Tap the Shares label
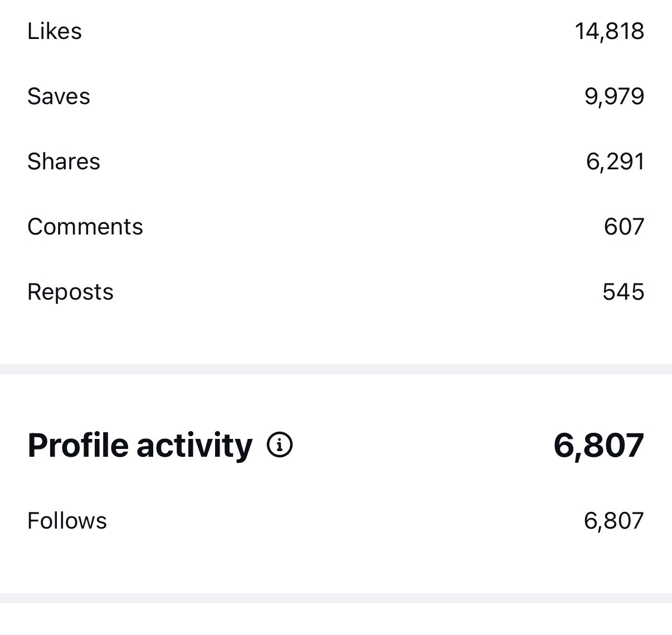This screenshot has width=672, height=635. click(64, 162)
